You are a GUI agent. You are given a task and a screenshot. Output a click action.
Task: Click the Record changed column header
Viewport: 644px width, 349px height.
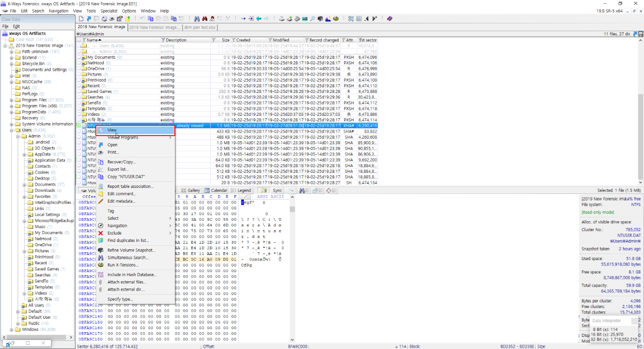(x=322, y=40)
